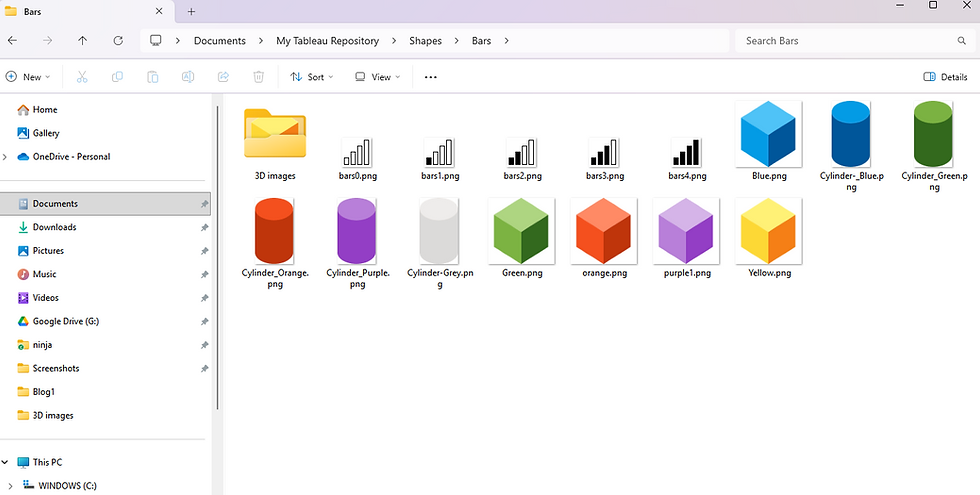Unpin Pictures from quick access
Viewport: 980px width, 495px height.
204,251
